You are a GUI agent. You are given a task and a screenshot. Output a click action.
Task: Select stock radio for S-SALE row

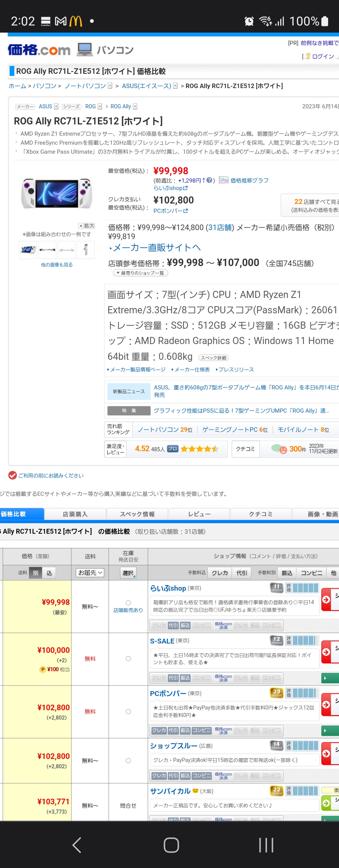(128, 659)
